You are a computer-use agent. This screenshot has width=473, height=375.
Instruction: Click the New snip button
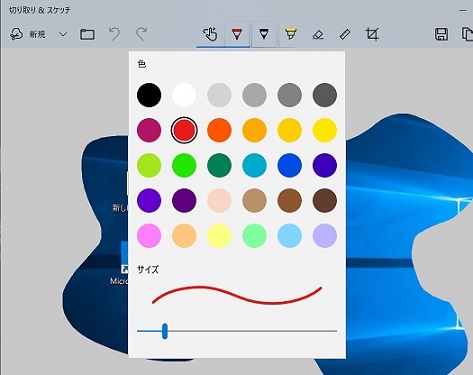[27, 34]
